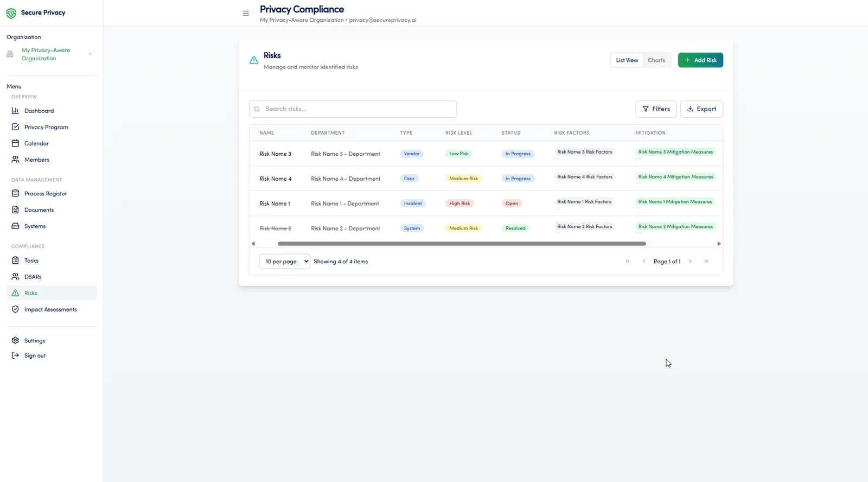This screenshot has width=868, height=482.
Task: Open Members from the sidebar
Action: [x=52, y=160]
